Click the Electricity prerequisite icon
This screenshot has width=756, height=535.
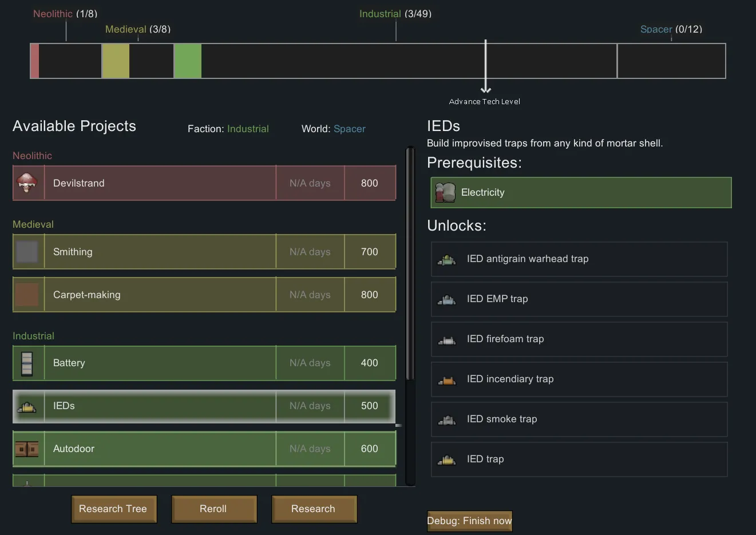[445, 193]
